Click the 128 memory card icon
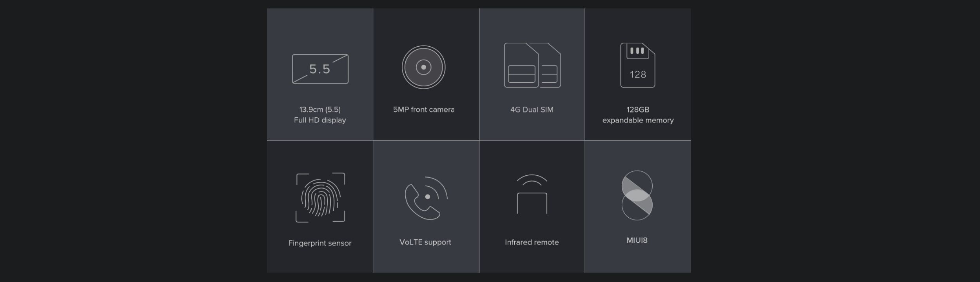Viewport: 980px width, 282px height. coord(637,65)
